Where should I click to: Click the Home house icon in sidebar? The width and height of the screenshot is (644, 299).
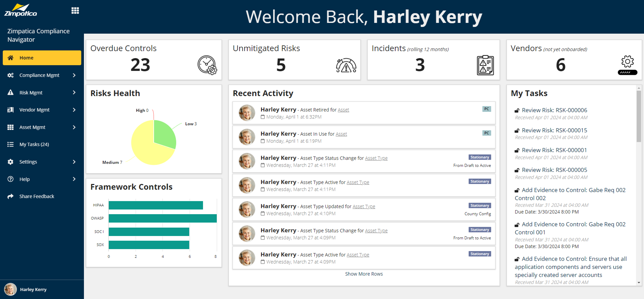click(11, 58)
